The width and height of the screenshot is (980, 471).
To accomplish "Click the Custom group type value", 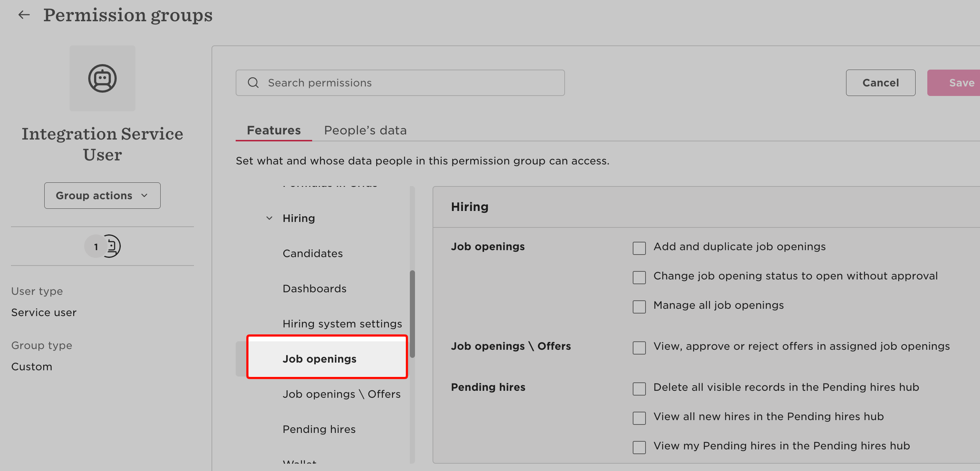I will pyautogui.click(x=31, y=367).
